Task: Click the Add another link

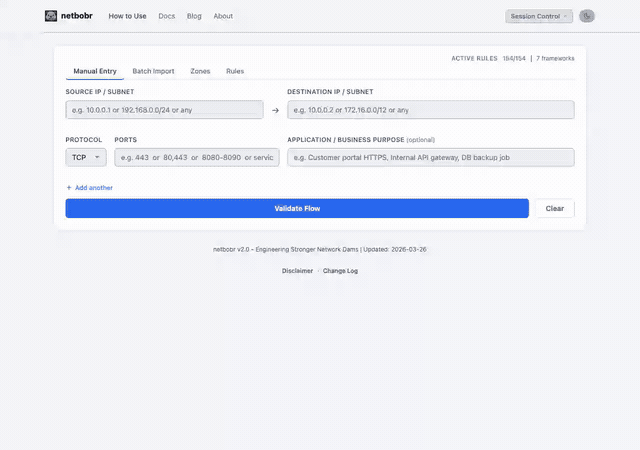Action: [93, 188]
